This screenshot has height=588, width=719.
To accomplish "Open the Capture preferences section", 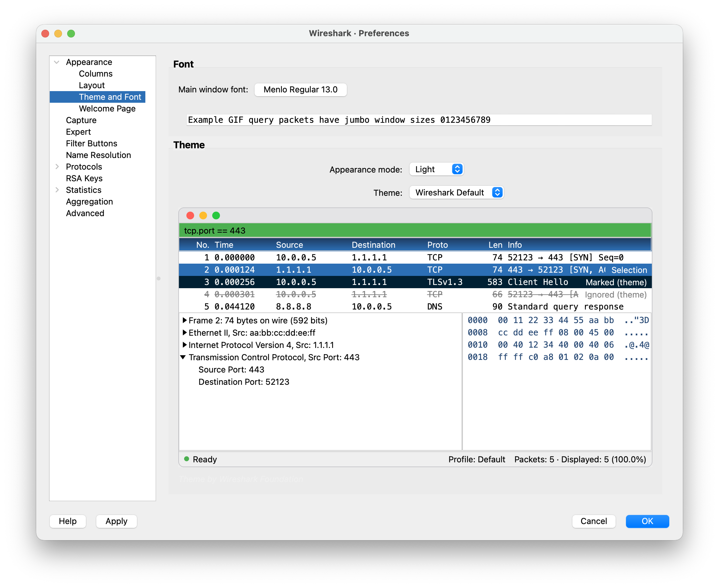I will (x=81, y=120).
